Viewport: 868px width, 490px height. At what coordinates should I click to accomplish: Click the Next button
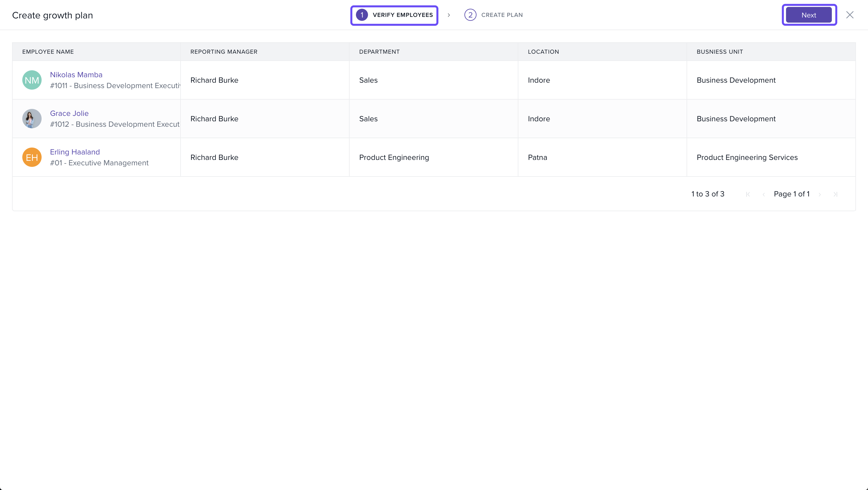pyautogui.click(x=809, y=15)
